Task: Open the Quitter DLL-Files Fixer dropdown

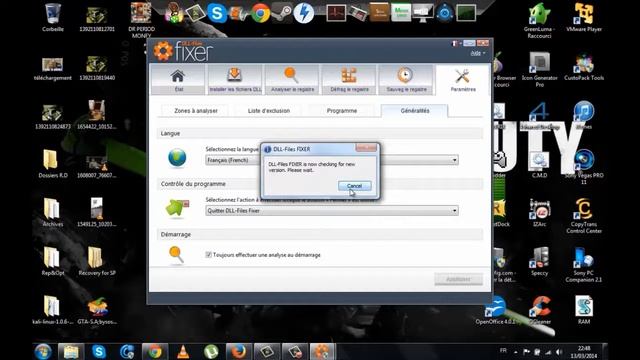Action: click(332, 211)
